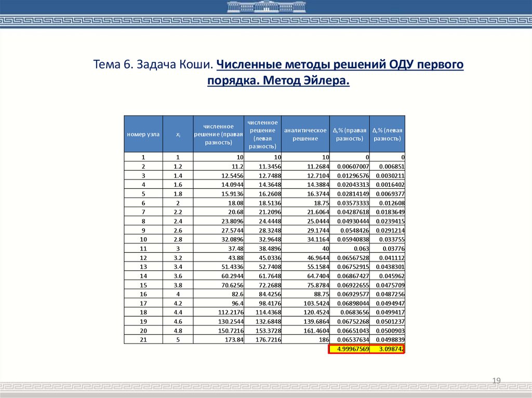
Task: Click the last-row error value 0.0498839
Action: 387,340
